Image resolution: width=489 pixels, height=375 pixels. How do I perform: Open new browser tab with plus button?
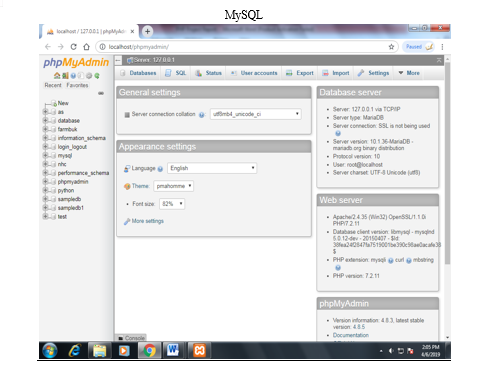pos(147,31)
